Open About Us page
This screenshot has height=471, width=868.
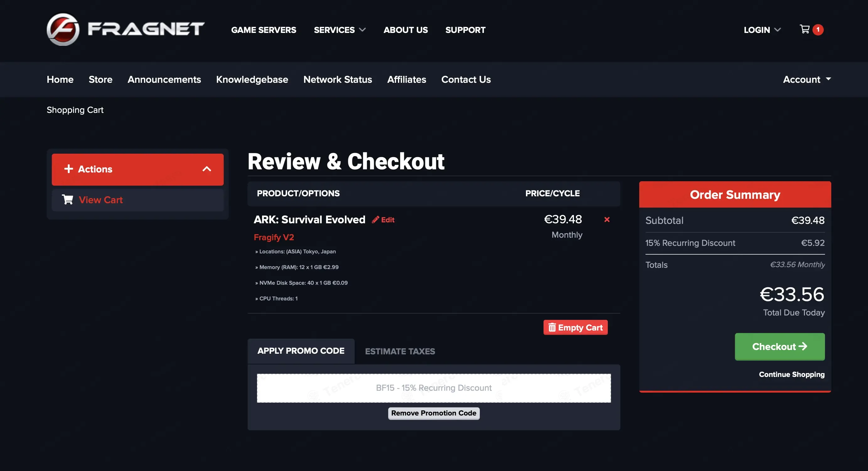(x=405, y=30)
